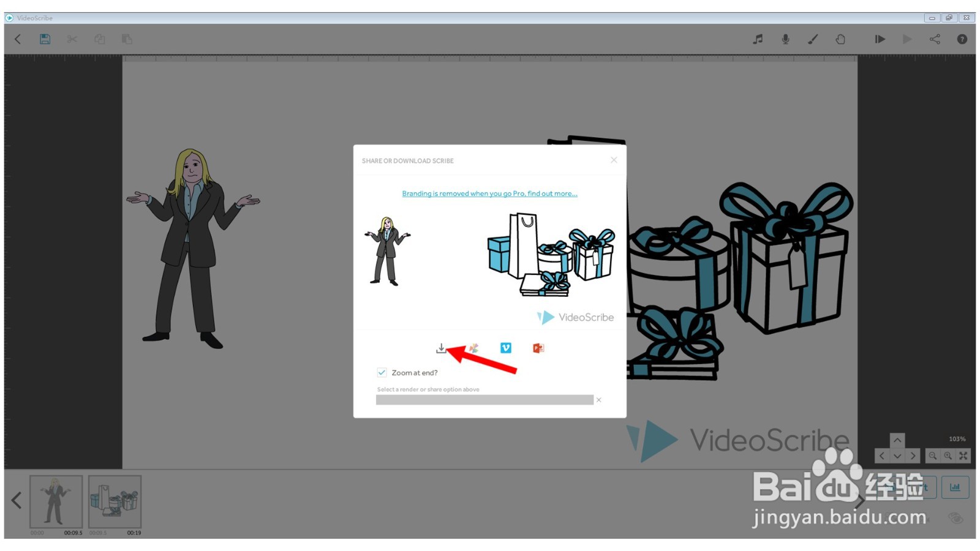980x551 pixels.
Task: Save the scribe with the floppy icon
Action: click(x=45, y=39)
